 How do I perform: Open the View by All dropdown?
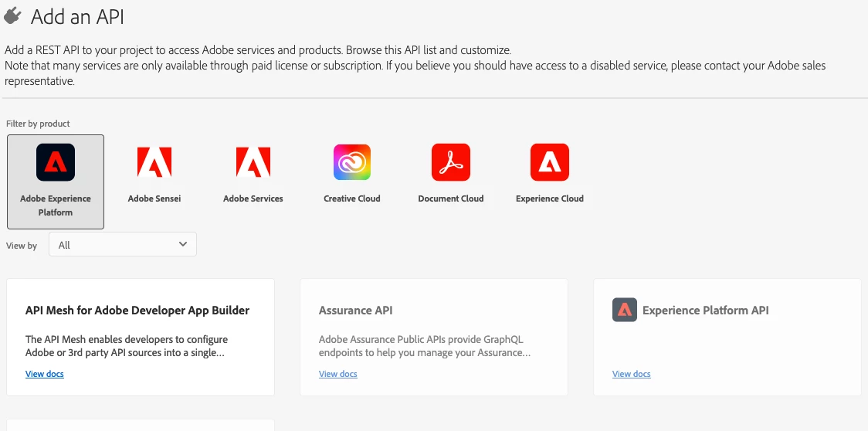click(122, 244)
